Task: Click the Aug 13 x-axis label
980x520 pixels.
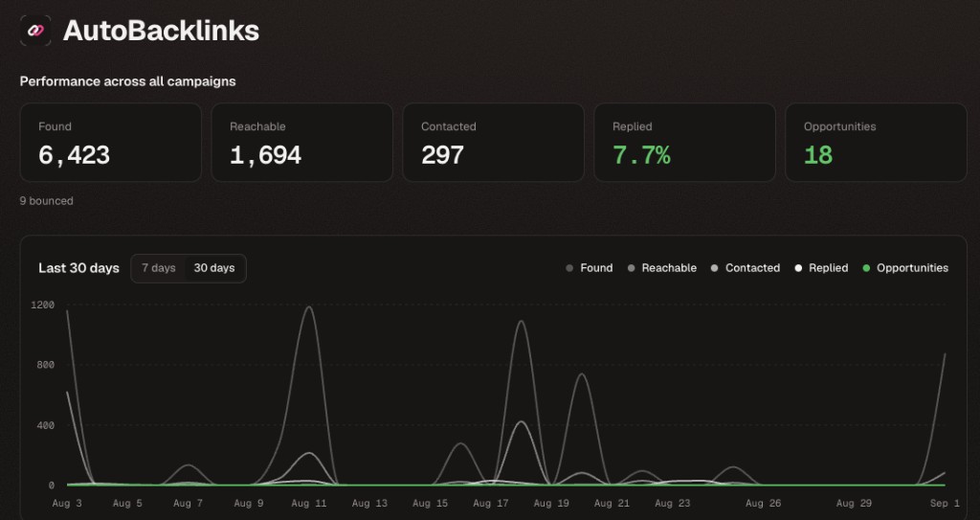Action: (x=369, y=503)
